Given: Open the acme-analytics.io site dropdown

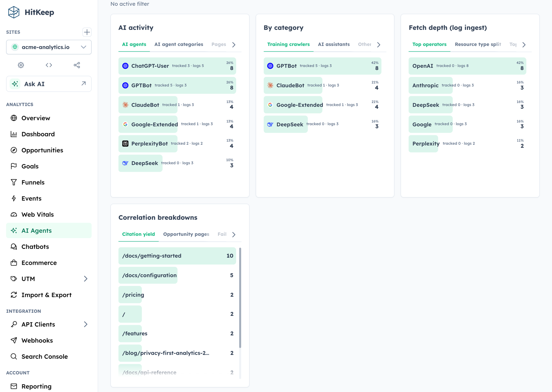Looking at the screenshot, I should (49, 47).
